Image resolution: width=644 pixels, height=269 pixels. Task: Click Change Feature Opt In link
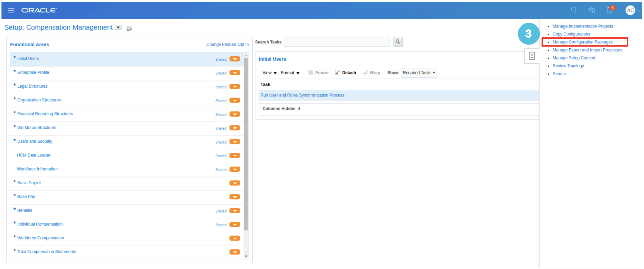click(x=227, y=44)
